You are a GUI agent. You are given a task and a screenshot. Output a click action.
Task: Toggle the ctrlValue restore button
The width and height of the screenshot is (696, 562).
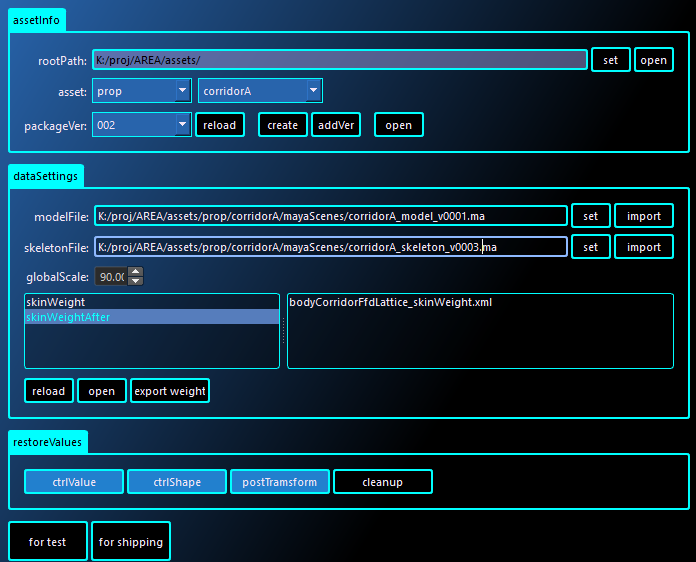[x=74, y=482]
